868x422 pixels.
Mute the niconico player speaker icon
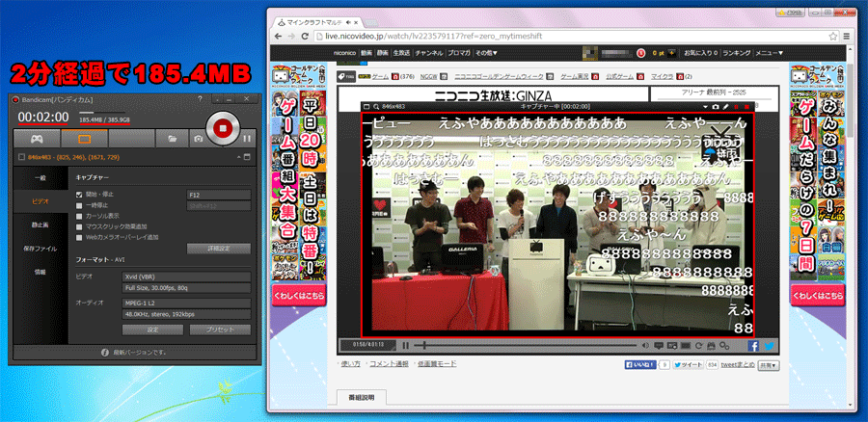[x=645, y=346]
